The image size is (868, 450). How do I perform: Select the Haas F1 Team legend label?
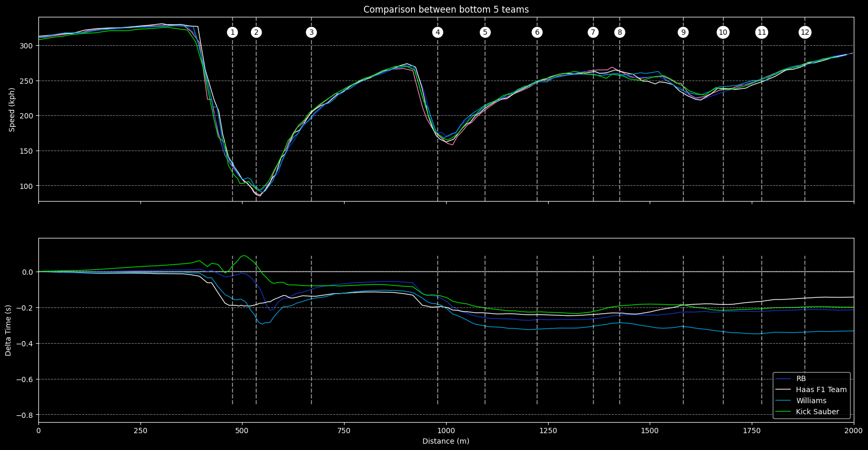822,390
